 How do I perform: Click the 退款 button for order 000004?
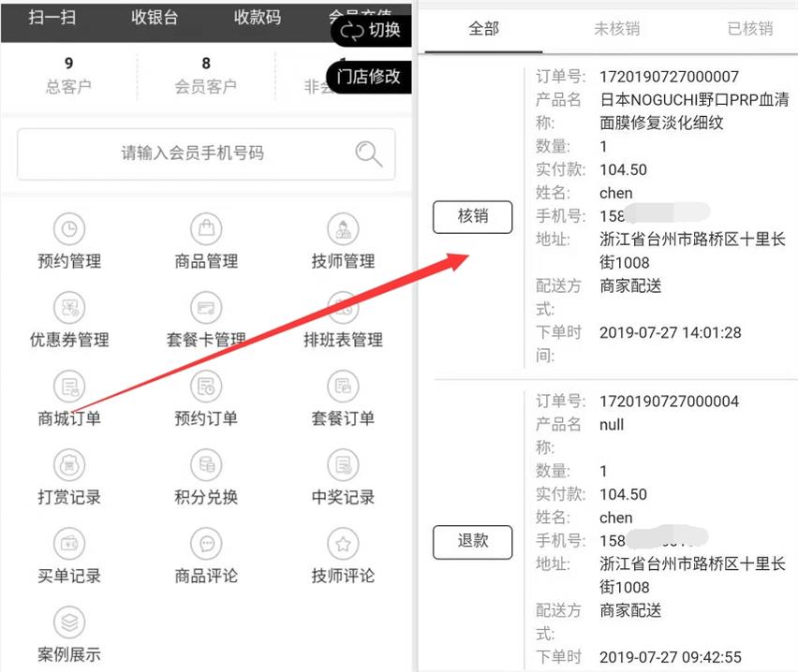(472, 541)
